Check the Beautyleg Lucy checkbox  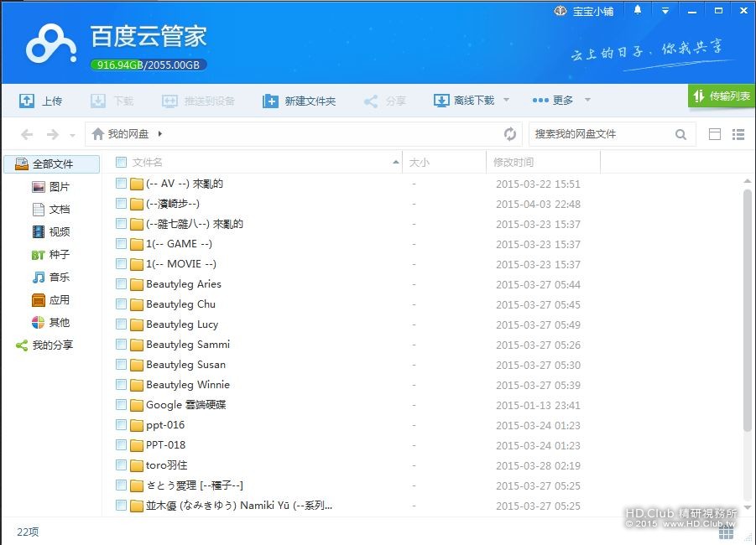pos(121,324)
